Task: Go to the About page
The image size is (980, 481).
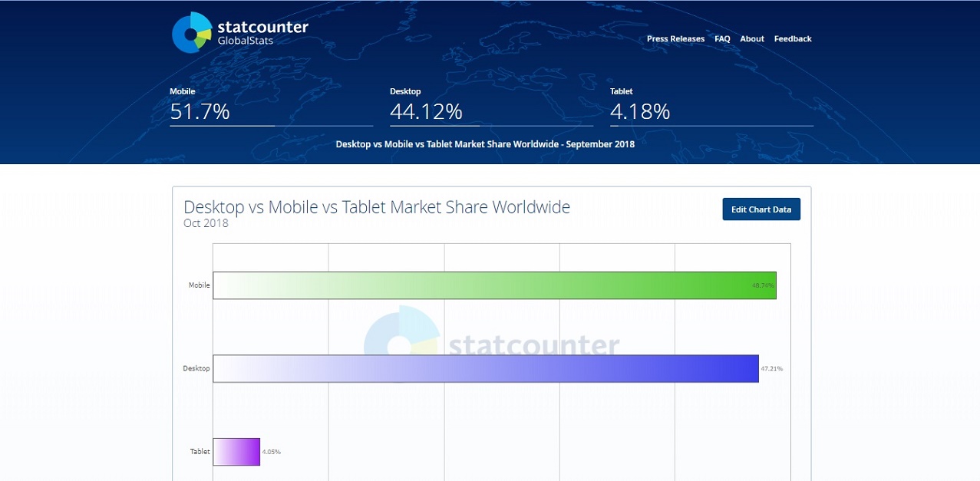Action: (752, 39)
